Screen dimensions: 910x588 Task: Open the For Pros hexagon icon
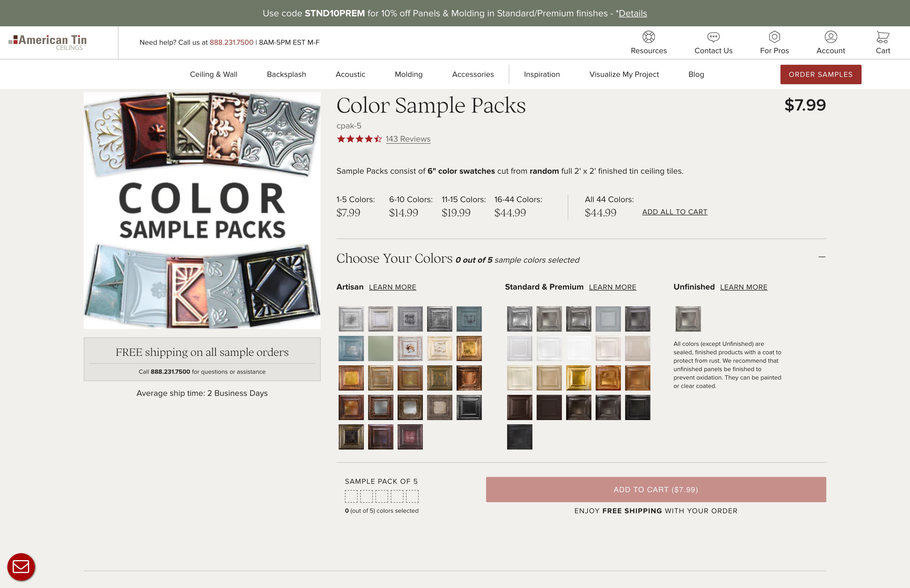(774, 37)
